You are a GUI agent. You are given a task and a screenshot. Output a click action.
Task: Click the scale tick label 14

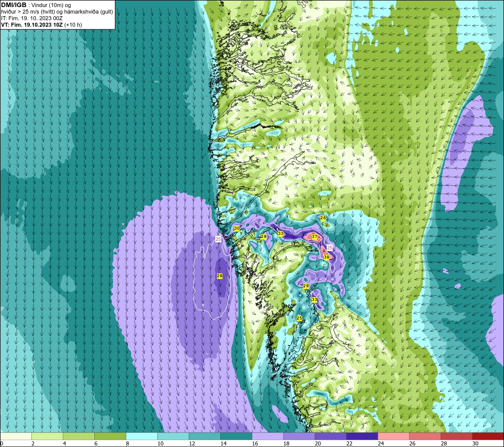223,443
